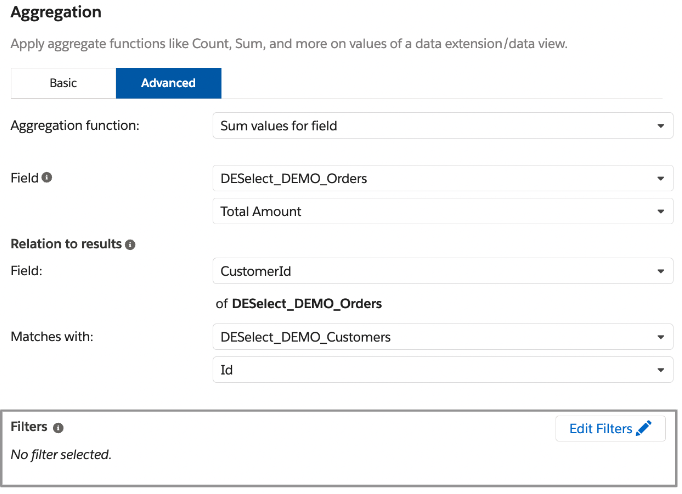This screenshot has height=494, width=682.
Task: Open the CustomerId field dropdown
Action: pos(442,271)
